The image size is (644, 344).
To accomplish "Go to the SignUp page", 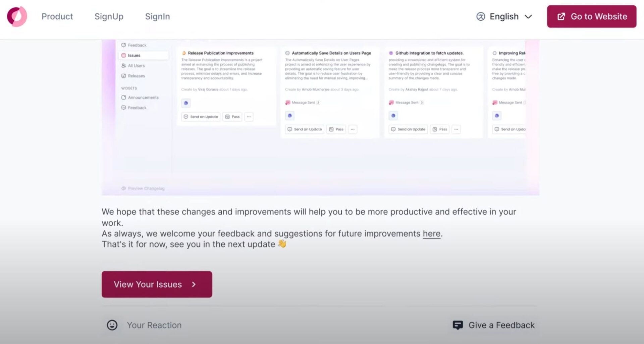I will (x=109, y=16).
